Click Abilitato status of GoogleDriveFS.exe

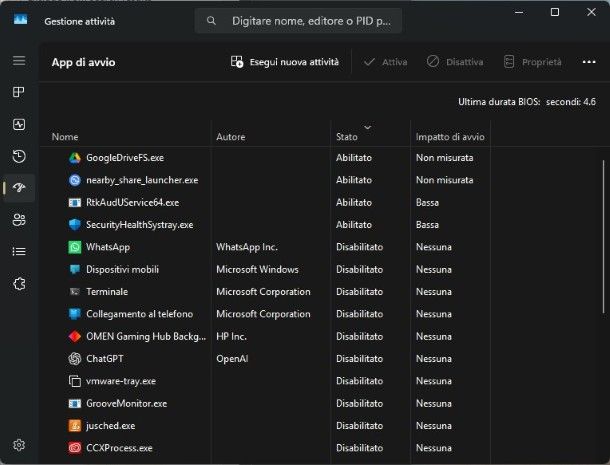(354, 158)
